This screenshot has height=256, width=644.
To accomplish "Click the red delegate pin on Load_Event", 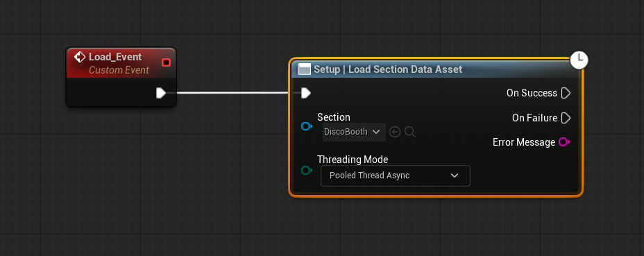I will [166, 62].
